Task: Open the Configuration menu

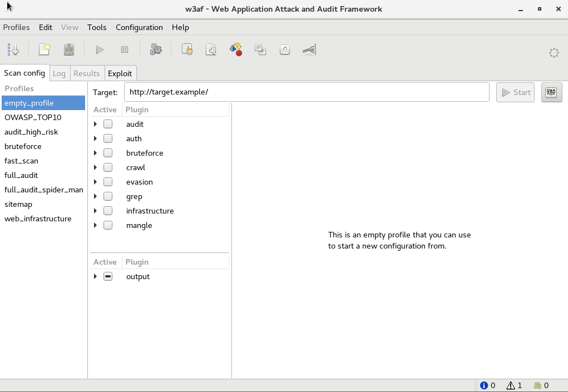Action: pos(139,27)
